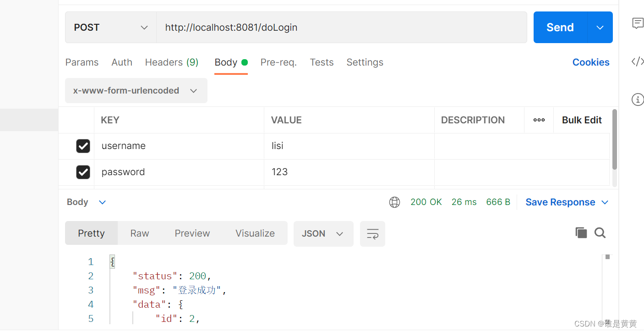Toggle the line wrap icon
This screenshot has height=332, width=644.
pyautogui.click(x=372, y=234)
